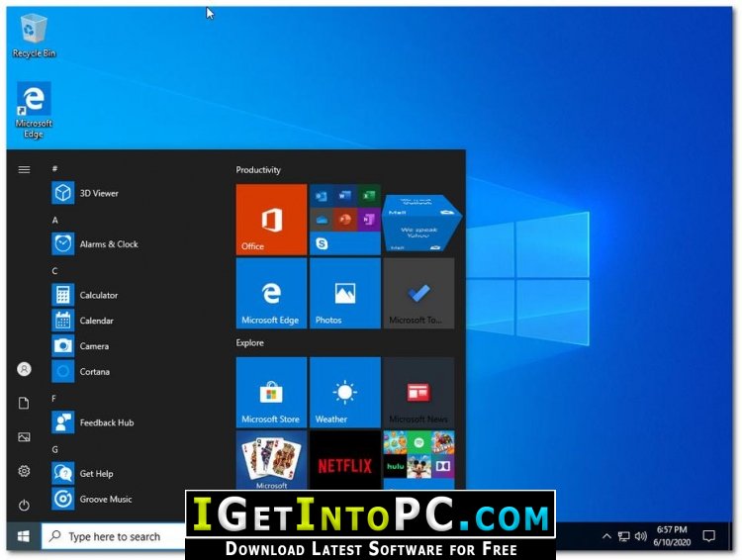The height and width of the screenshot is (560, 742).
Task: Open the Microsoft Store tile
Action: [x=271, y=393]
